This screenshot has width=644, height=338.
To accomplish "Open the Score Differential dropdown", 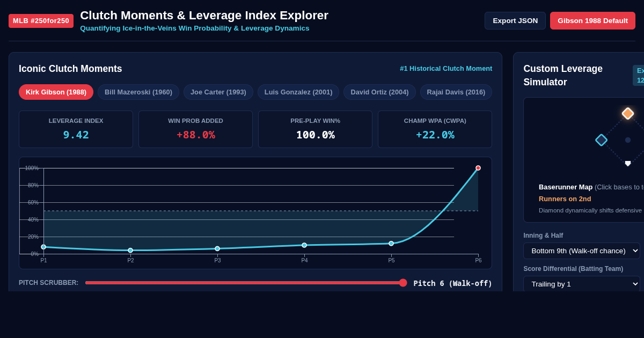I will 582,284.
